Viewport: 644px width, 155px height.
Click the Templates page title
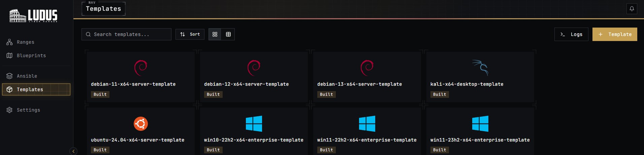click(x=103, y=9)
